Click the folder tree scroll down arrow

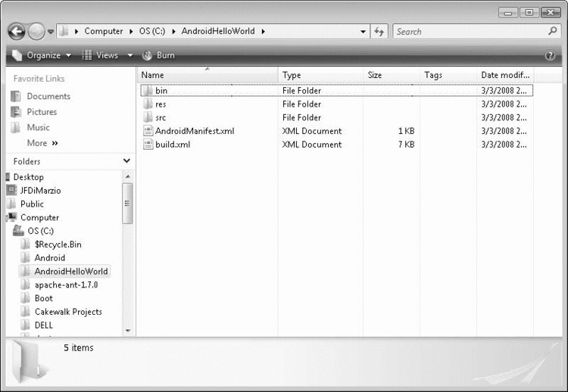[x=127, y=331]
